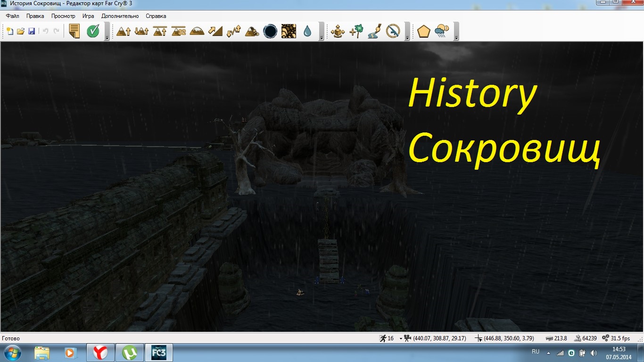The image size is (644, 362).
Task: Open the volume speaker tray icon
Action: (594, 353)
